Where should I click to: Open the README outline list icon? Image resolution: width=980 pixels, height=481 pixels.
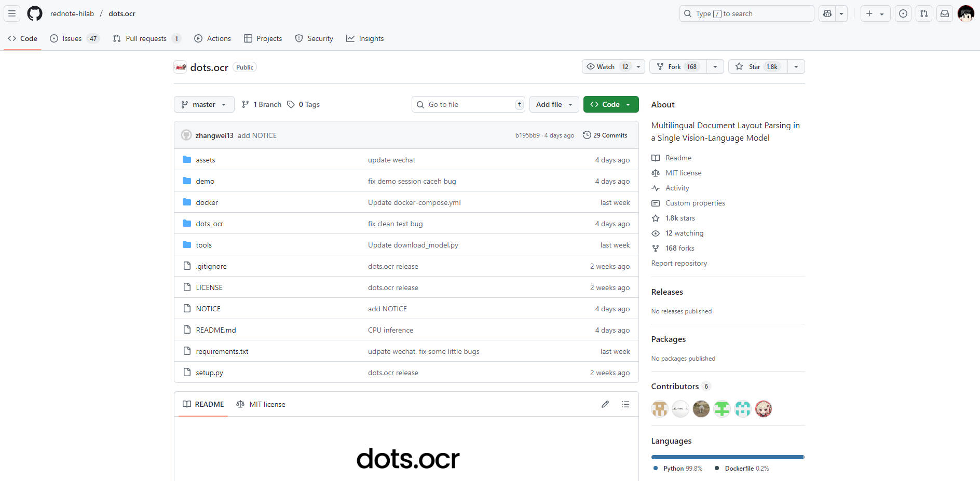625,404
